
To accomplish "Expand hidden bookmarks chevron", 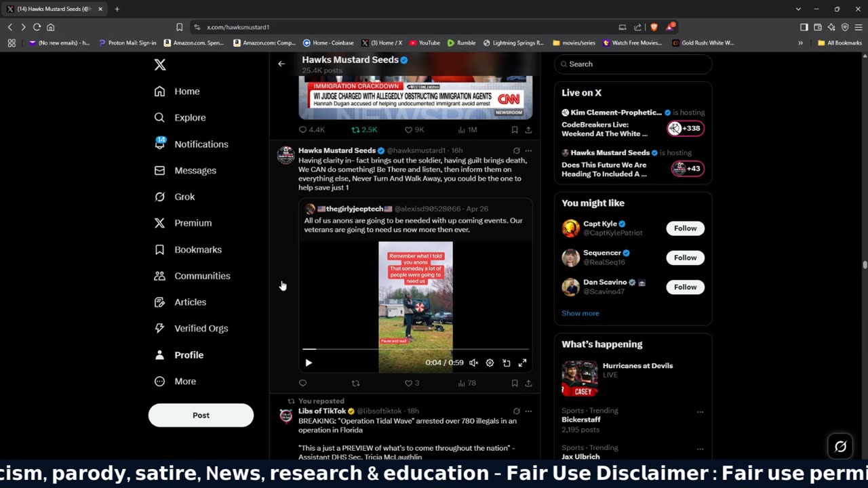I will coord(800,43).
